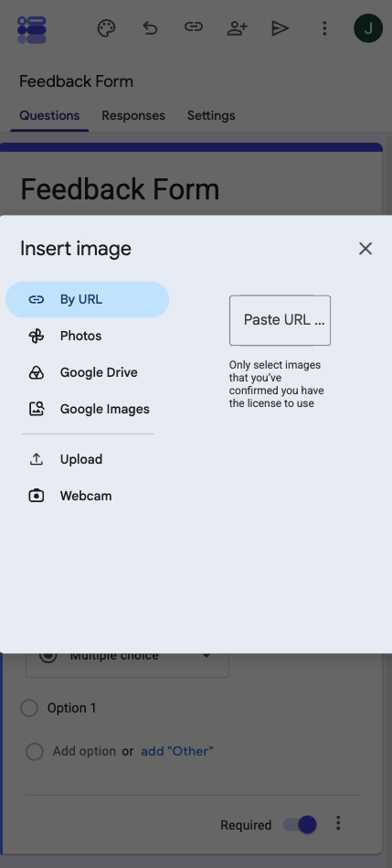The width and height of the screenshot is (392, 868).
Task: Open the customize theme palette
Action: tap(106, 28)
